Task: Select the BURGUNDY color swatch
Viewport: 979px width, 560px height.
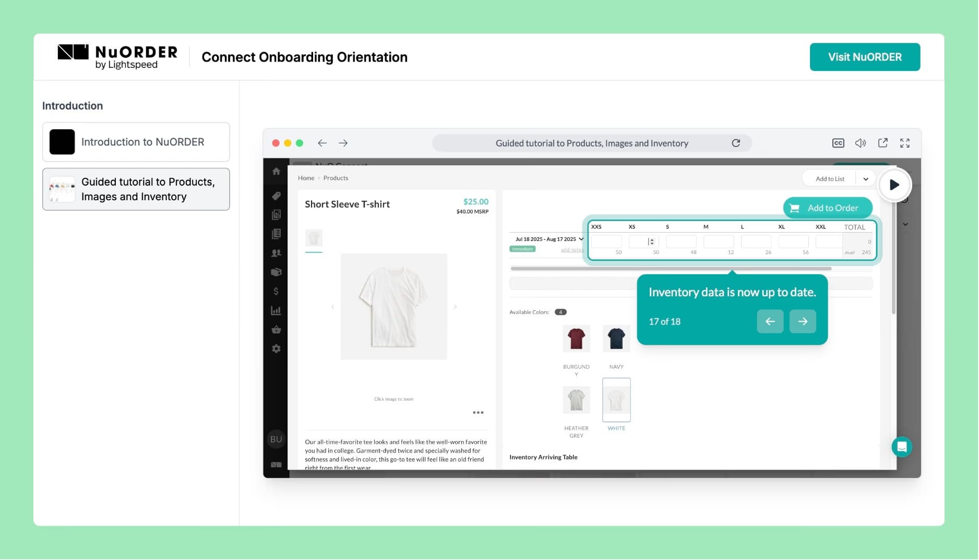Action: pyautogui.click(x=576, y=338)
